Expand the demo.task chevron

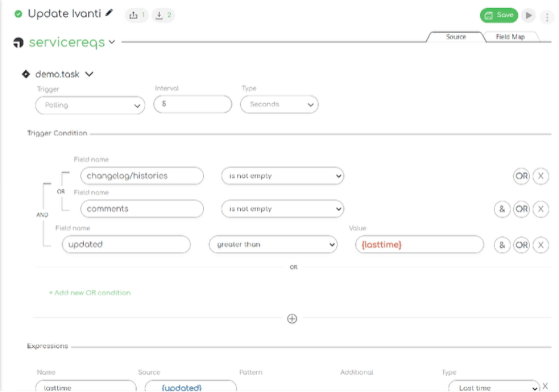(89, 74)
